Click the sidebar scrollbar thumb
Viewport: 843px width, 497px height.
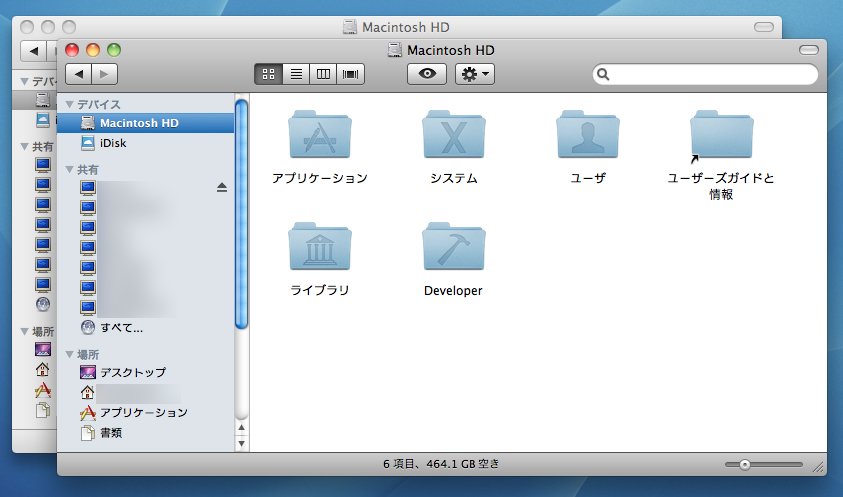pyautogui.click(x=241, y=214)
